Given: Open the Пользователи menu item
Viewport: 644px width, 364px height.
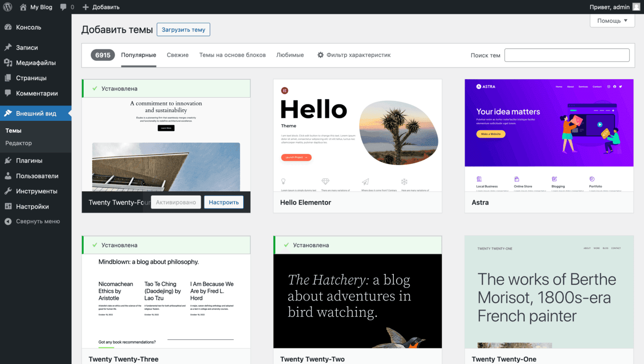Looking at the screenshot, I should 36,176.
